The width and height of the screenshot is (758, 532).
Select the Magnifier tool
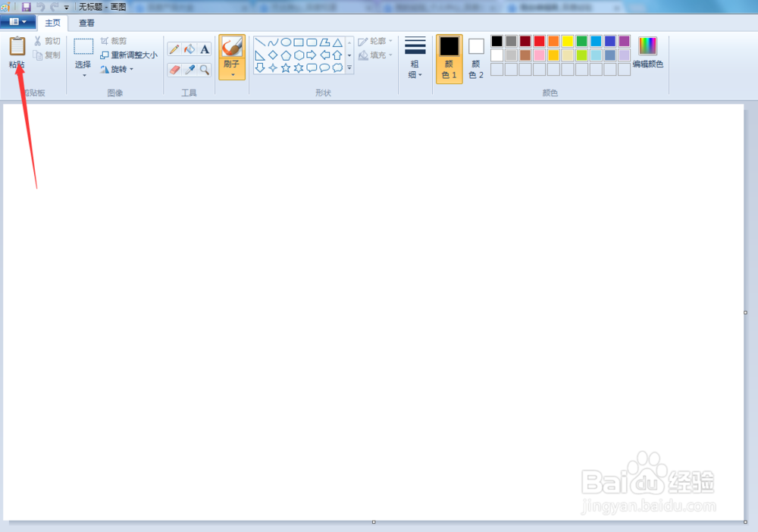tap(205, 70)
